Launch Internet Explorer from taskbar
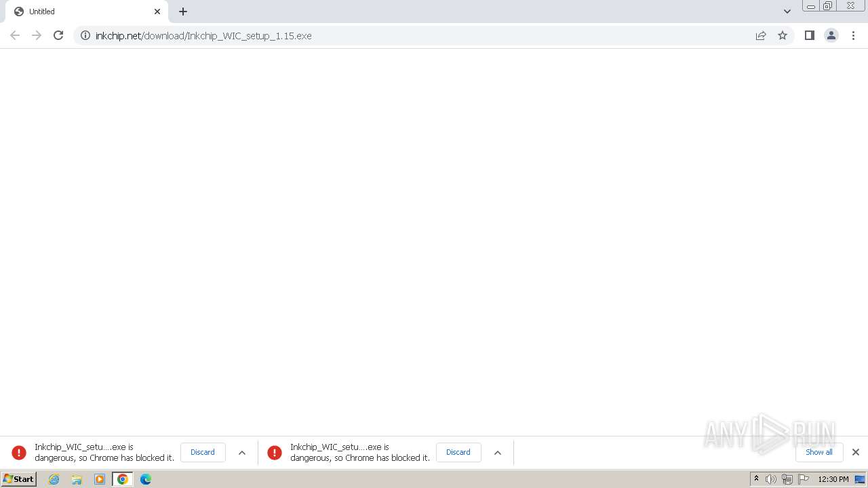Screen dimensions: 868x488 (x=54, y=479)
